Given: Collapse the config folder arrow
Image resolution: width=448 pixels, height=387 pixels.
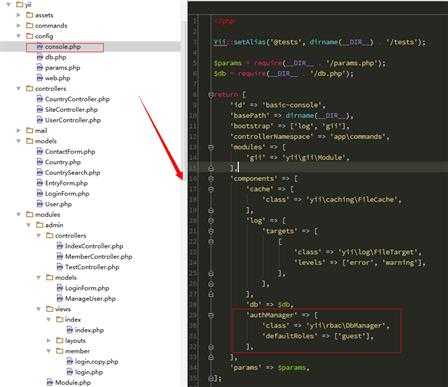Looking at the screenshot, I should [x=19, y=36].
